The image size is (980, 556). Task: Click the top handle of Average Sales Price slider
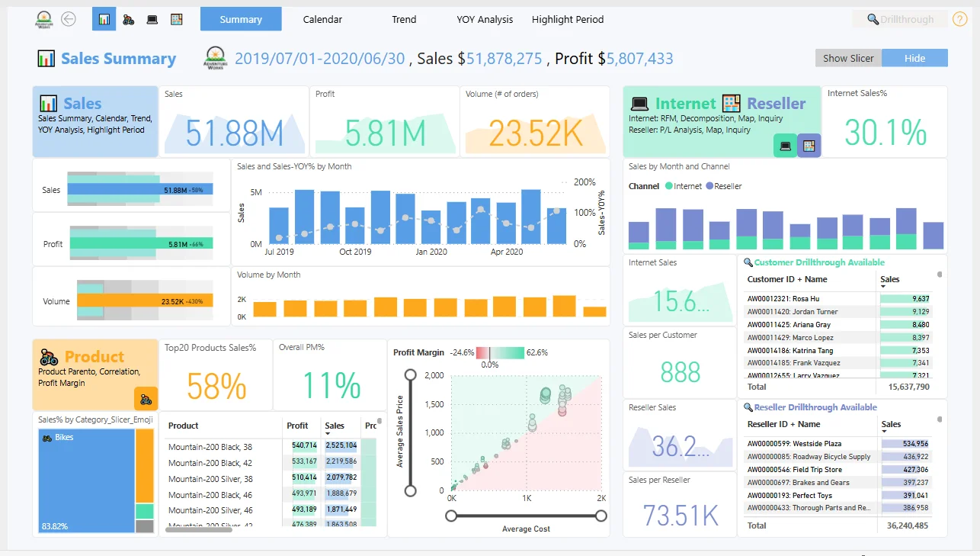411,374
